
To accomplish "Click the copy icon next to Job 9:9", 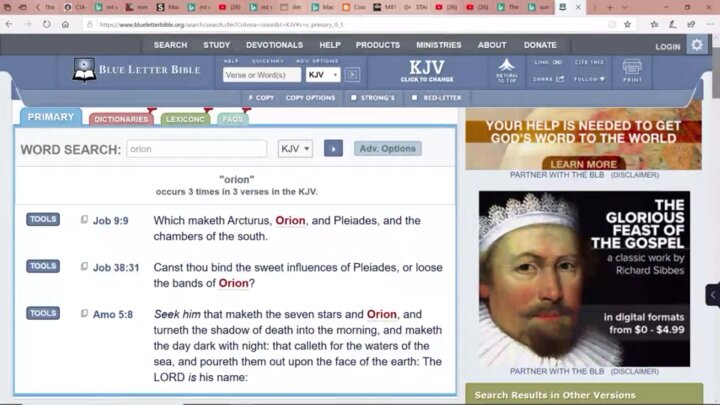I will 84,220.
